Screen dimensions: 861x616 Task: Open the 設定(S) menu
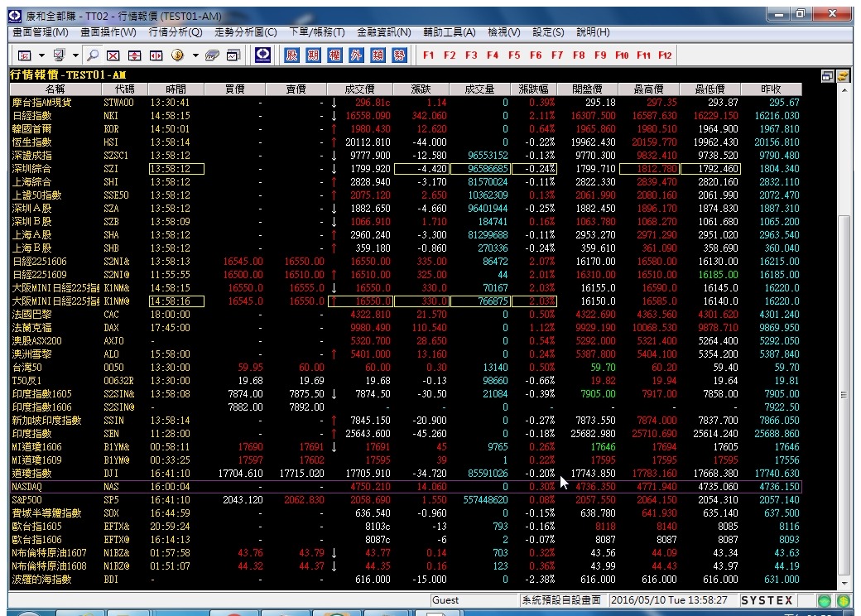pyautogui.click(x=548, y=32)
